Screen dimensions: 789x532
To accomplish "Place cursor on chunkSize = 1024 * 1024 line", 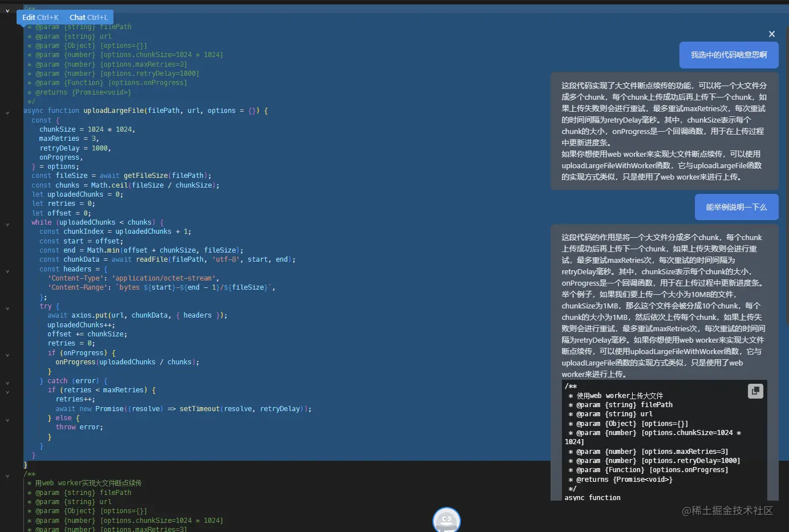I will point(87,129).
